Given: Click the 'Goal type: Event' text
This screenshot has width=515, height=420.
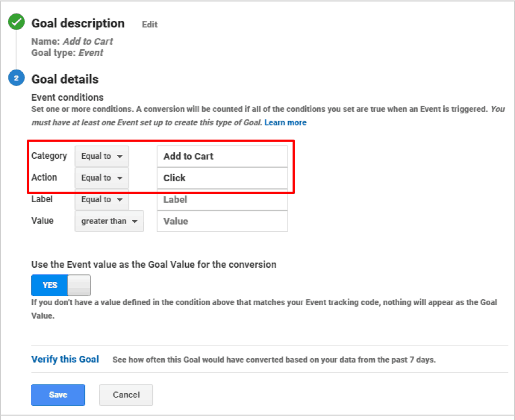Looking at the screenshot, I should pos(67,53).
